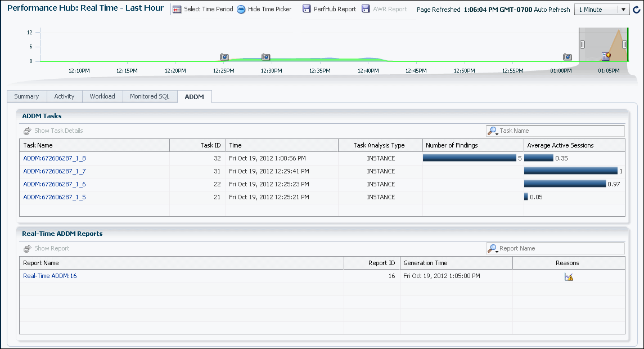The height and width of the screenshot is (349, 644).
Task: Click the Reasons warning icon for Real-Time ADDM:16
Action: [x=568, y=276]
